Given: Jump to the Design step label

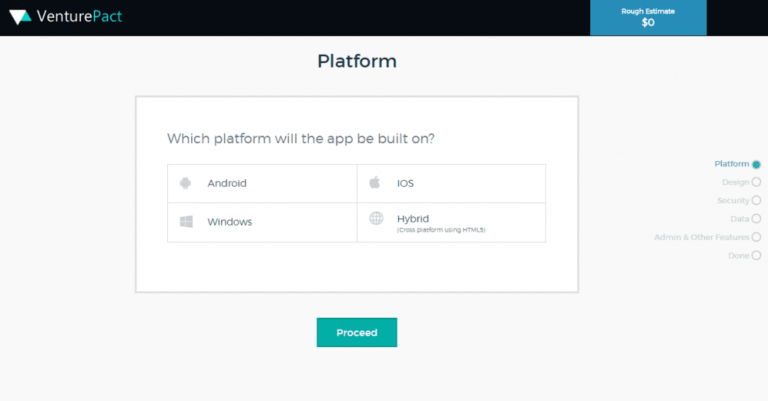Looking at the screenshot, I should (x=735, y=182).
